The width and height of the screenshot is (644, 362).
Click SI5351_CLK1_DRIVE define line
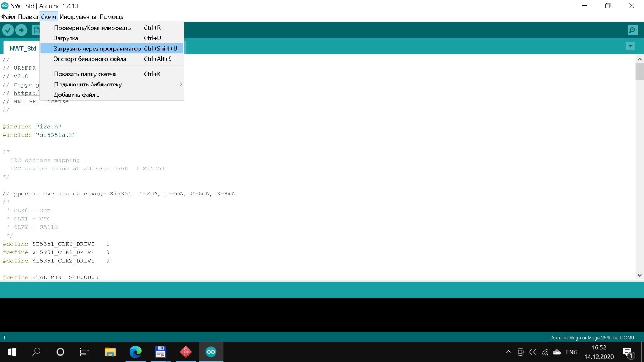(x=56, y=252)
